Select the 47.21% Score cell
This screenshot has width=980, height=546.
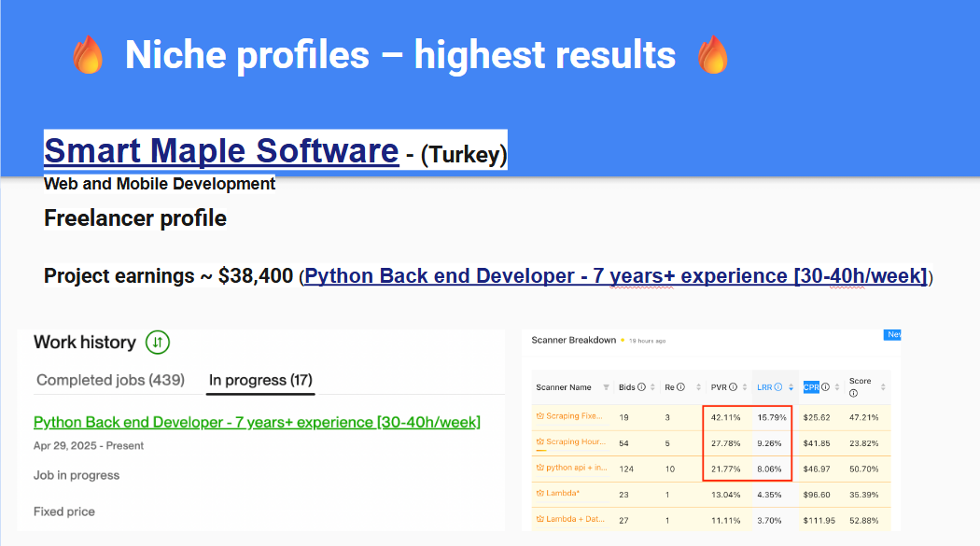[863, 417]
